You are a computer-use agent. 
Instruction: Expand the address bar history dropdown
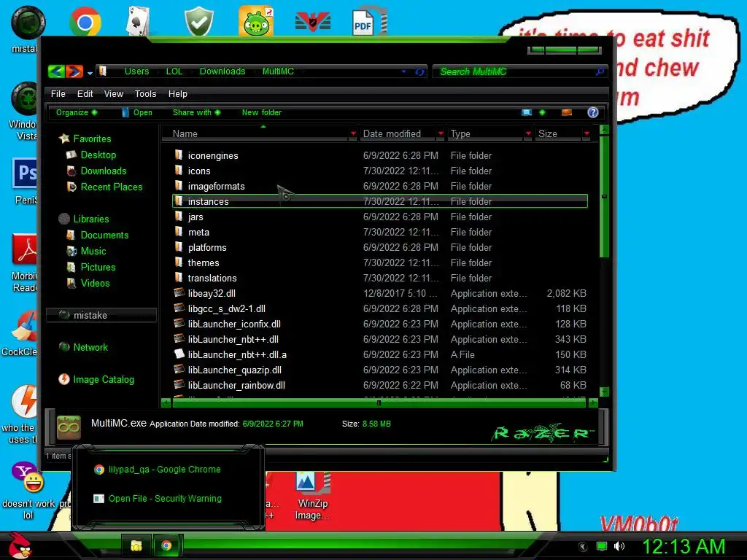pyautogui.click(x=403, y=71)
